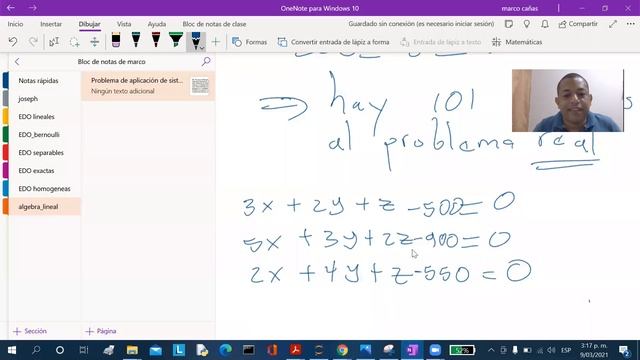Open Zoom from taskbar
640x360 pixels.
pyautogui.click(x=436, y=350)
